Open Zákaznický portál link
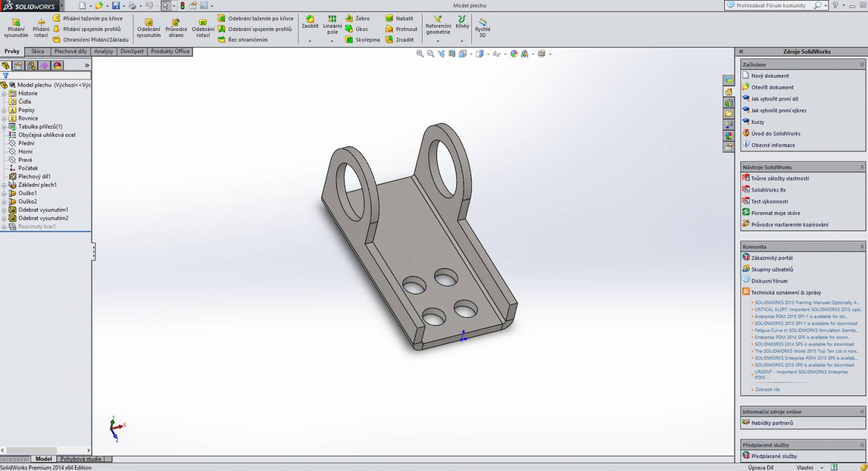Viewport: 868px width, 471px height. [771, 258]
